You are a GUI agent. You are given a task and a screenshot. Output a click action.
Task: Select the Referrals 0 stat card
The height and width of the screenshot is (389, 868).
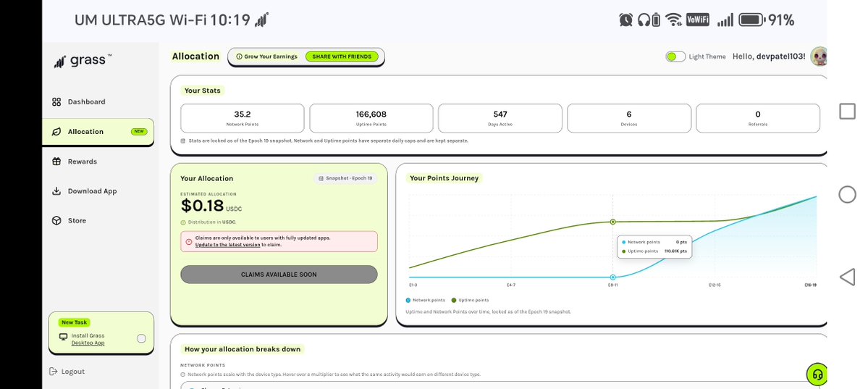click(x=758, y=118)
